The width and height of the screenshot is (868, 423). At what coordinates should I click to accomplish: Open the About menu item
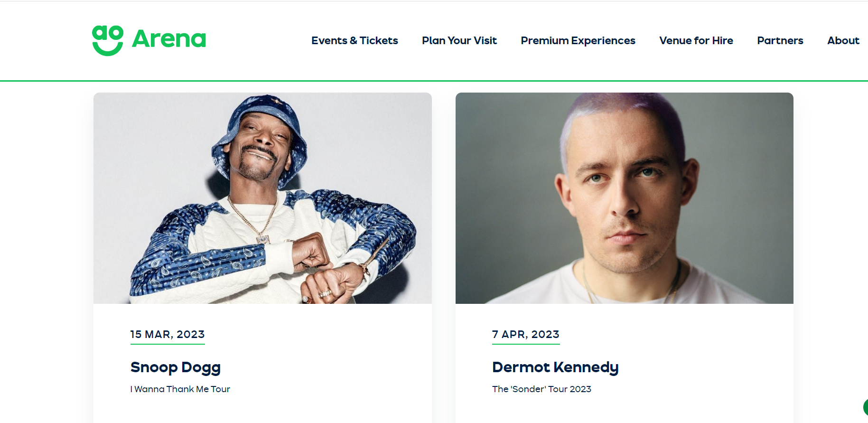(x=843, y=41)
